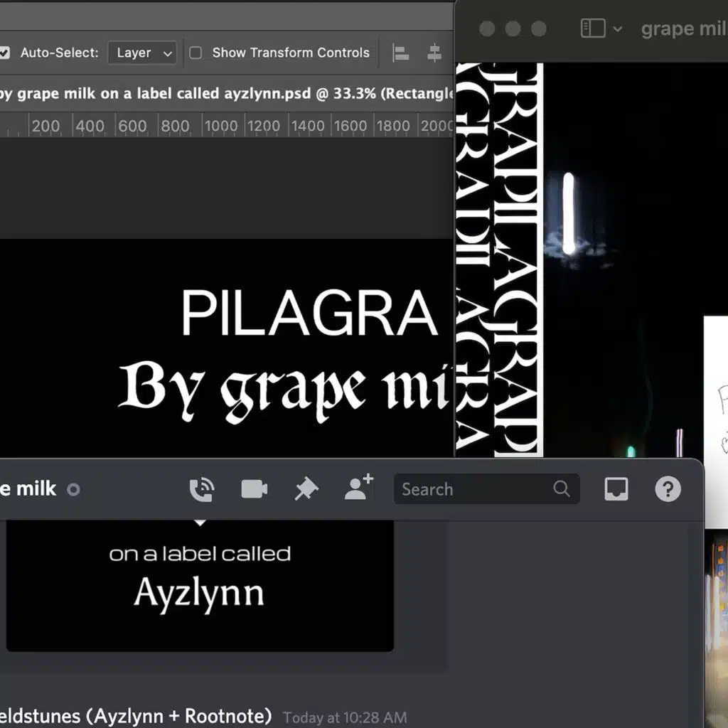Select the align left edges icon
The width and height of the screenshot is (728, 728).
(x=400, y=53)
